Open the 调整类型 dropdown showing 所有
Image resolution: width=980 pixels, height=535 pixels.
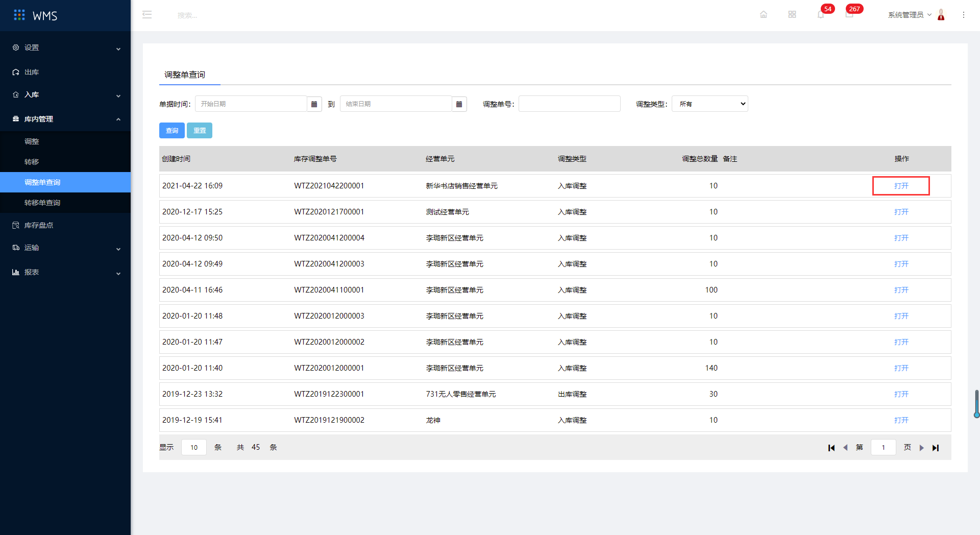click(710, 104)
